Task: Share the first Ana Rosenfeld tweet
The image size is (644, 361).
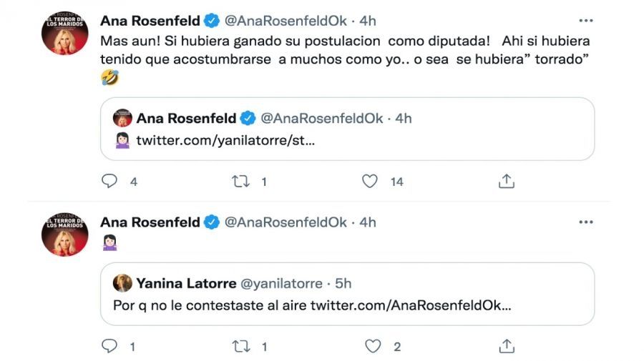Action: click(506, 182)
